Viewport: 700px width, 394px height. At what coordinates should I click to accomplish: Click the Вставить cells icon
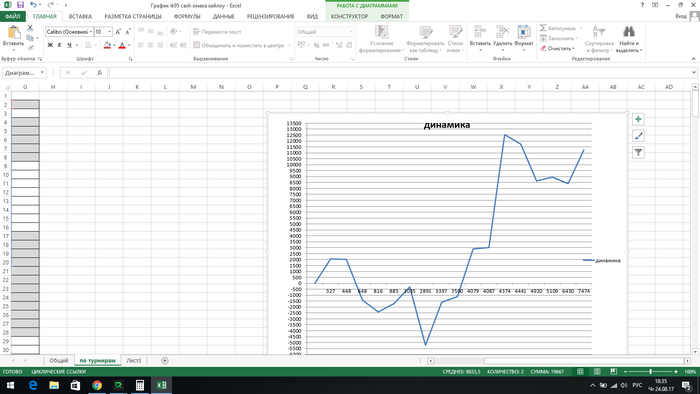click(x=480, y=32)
